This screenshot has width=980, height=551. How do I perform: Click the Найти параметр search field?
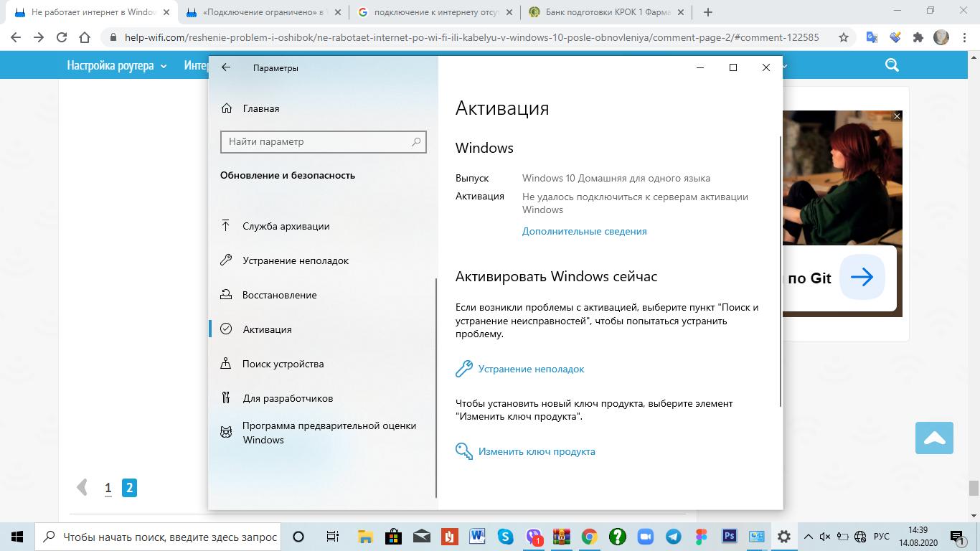(x=323, y=141)
